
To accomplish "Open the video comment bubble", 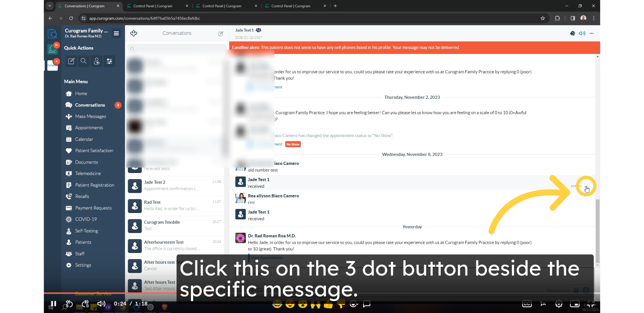I will coord(367,304).
